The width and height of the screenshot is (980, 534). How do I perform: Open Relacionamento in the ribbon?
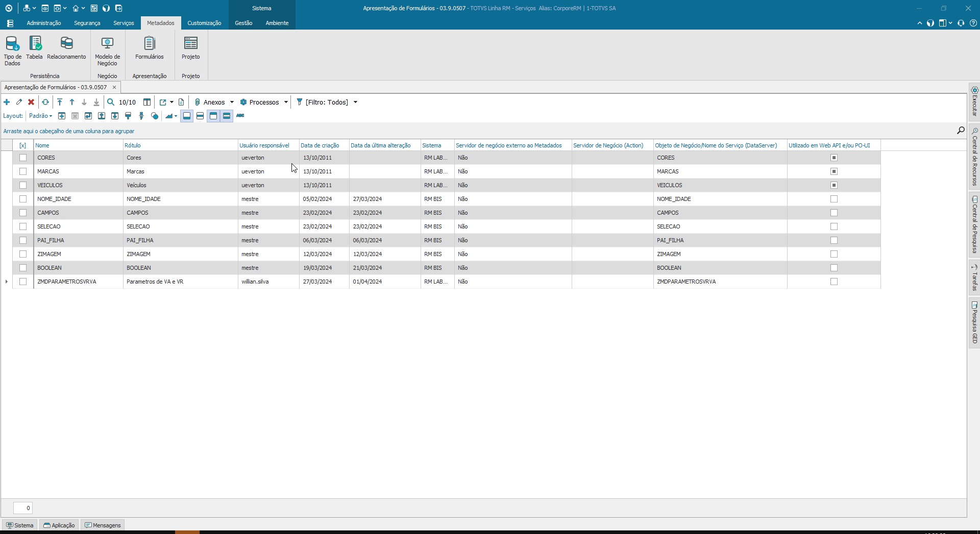(66, 48)
